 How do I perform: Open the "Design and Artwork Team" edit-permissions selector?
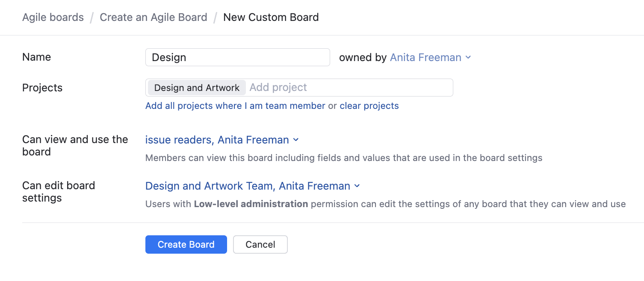coord(247,186)
